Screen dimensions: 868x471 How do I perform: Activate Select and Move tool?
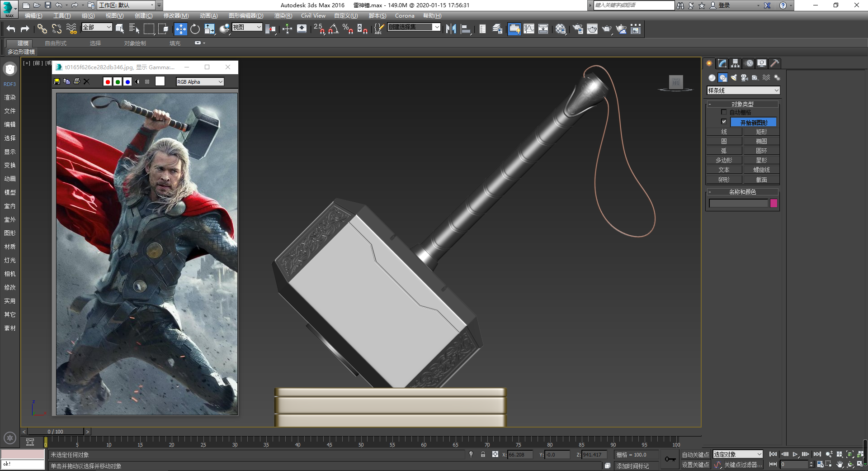[180, 29]
